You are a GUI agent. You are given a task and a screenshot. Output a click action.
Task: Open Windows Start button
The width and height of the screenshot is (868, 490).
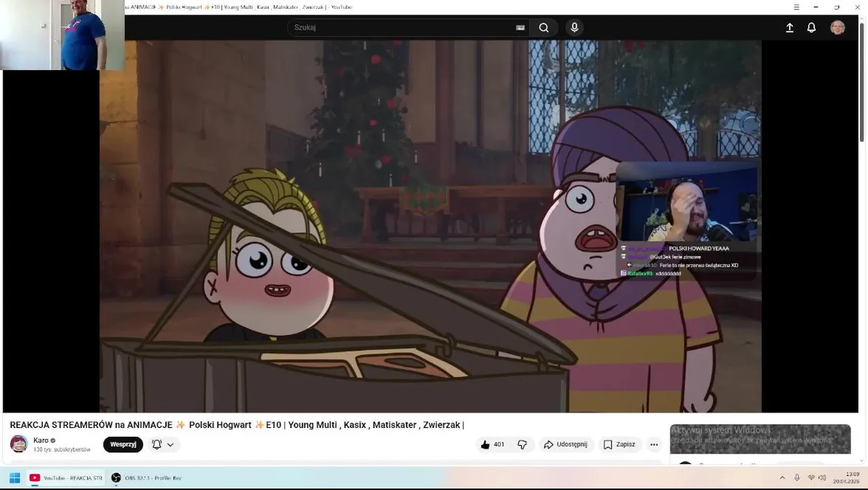[x=14, y=478]
